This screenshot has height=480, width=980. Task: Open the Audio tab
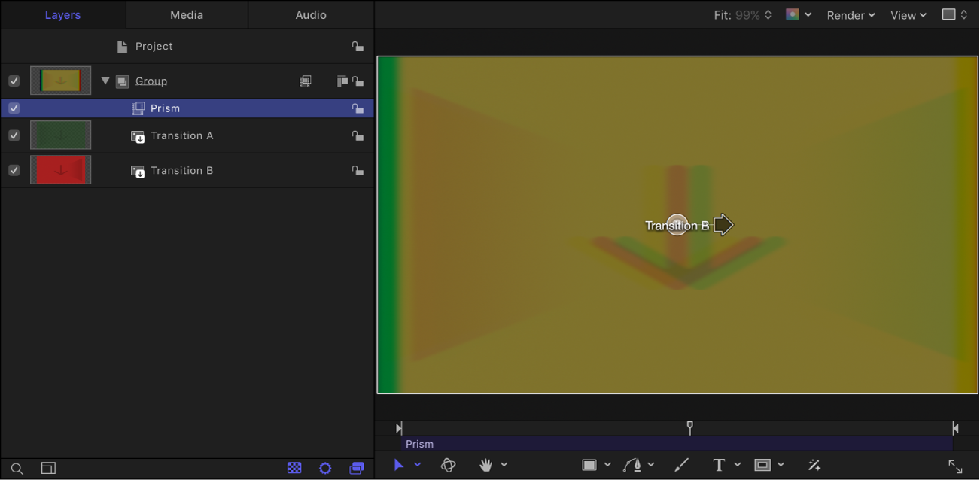tap(310, 14)
